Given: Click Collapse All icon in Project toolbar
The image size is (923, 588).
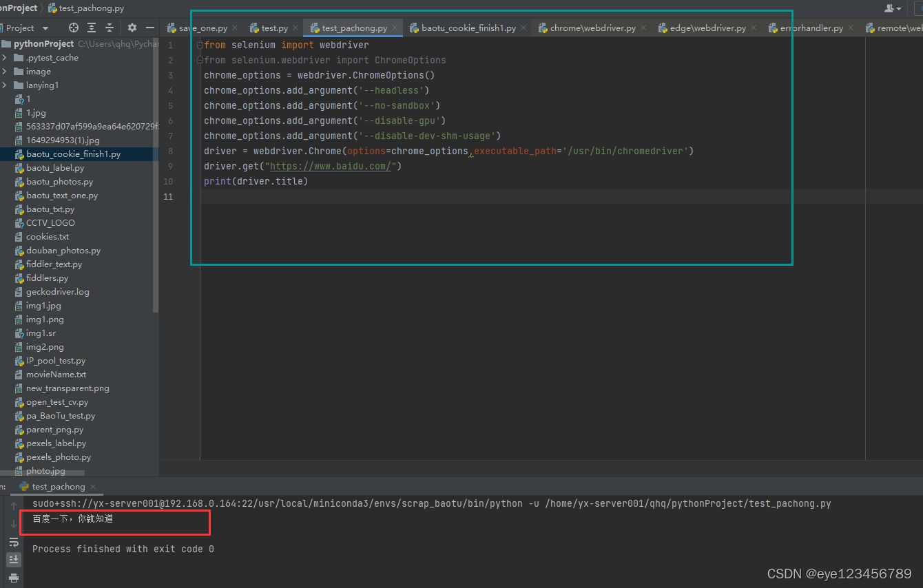Looking at the screenshot, I should coord(109,28).
